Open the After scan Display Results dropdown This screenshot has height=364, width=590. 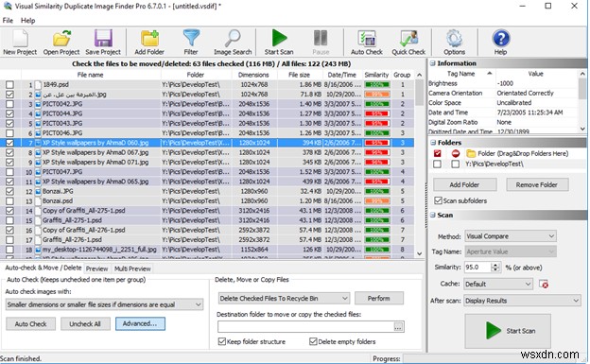click(x=522, y=301)
